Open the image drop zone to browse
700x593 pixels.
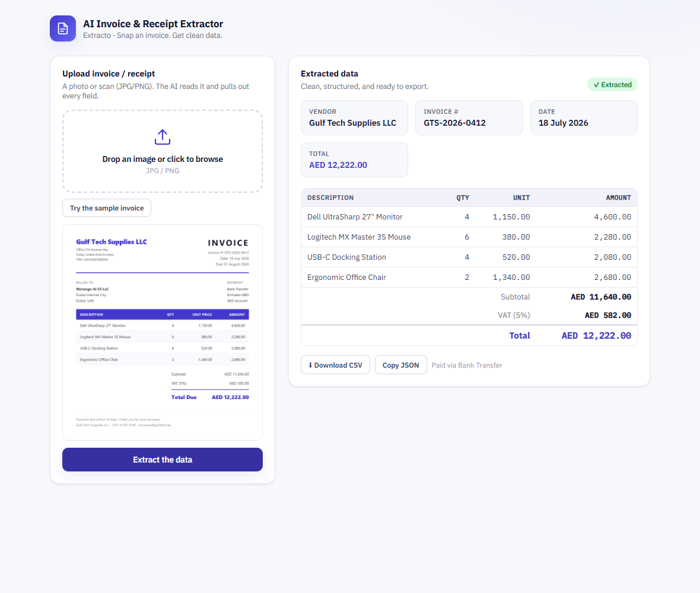163,151
